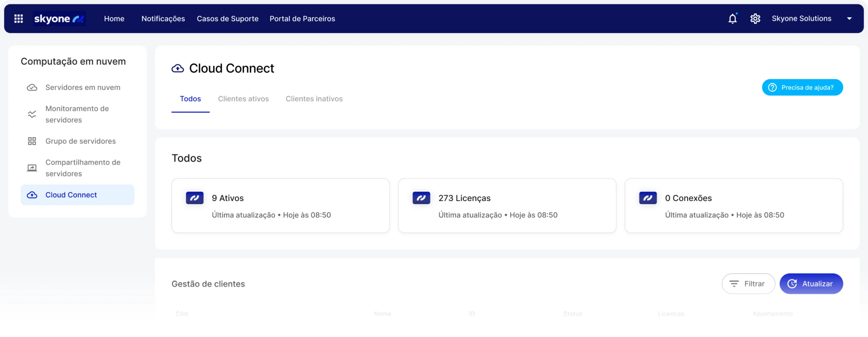868x337 pixels.
Task: Switch to the Clientes inativos tab
Action: 314,99
